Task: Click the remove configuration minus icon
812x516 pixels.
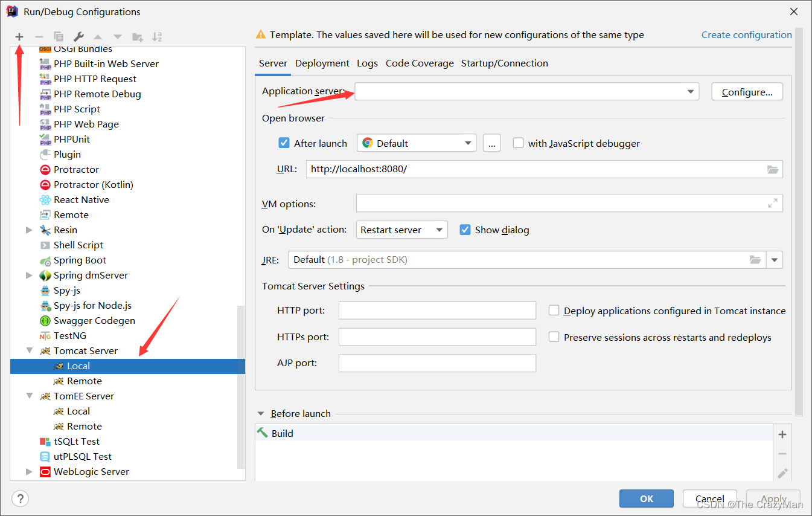Action: coord(39,37)
